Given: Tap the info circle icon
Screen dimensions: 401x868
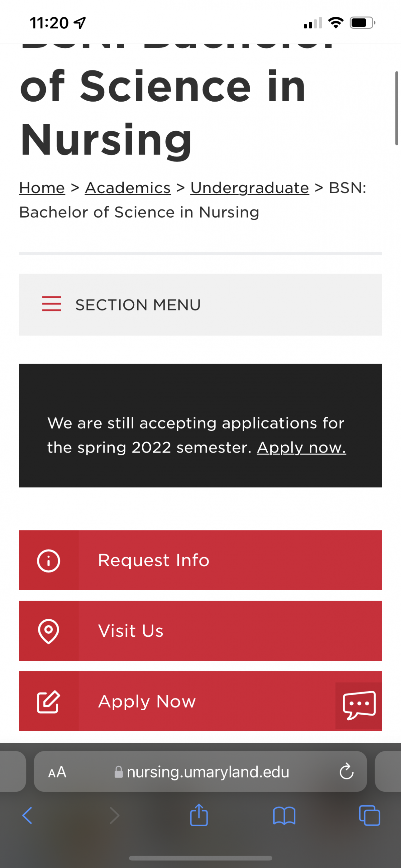Looking at the screenshot, I should click(x=48, y=561).
